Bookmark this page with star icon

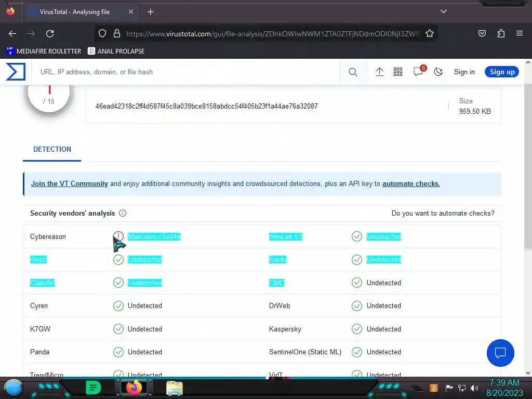tap(430, 34)
